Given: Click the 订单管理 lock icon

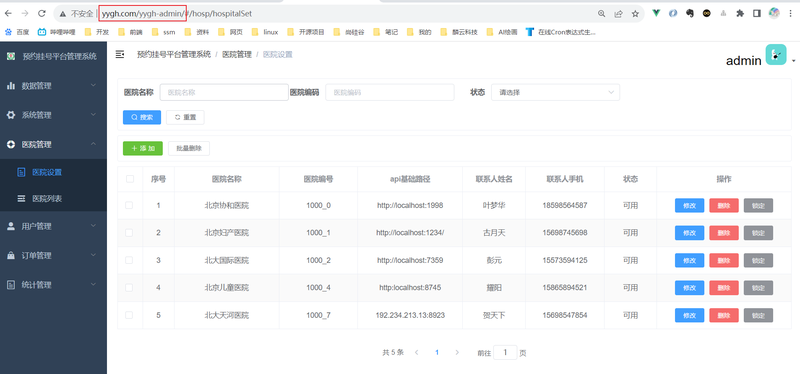Looking at the screenshot, I should pyautogui.click(x=11, y=256).
